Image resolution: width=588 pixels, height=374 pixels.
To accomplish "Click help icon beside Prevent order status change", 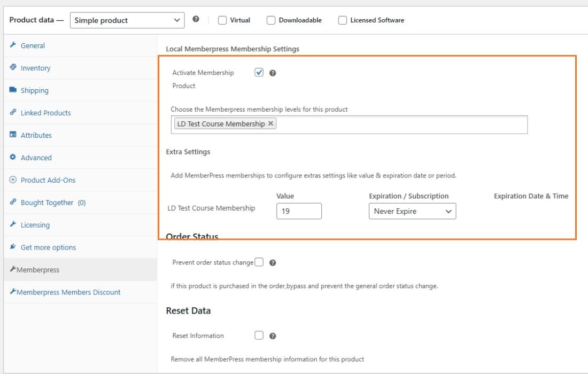I will tap(273, 263).
